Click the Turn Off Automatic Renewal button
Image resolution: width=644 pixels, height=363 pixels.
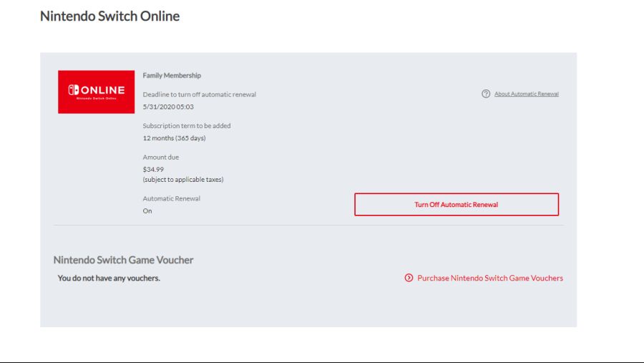click(x=457, y=204)
